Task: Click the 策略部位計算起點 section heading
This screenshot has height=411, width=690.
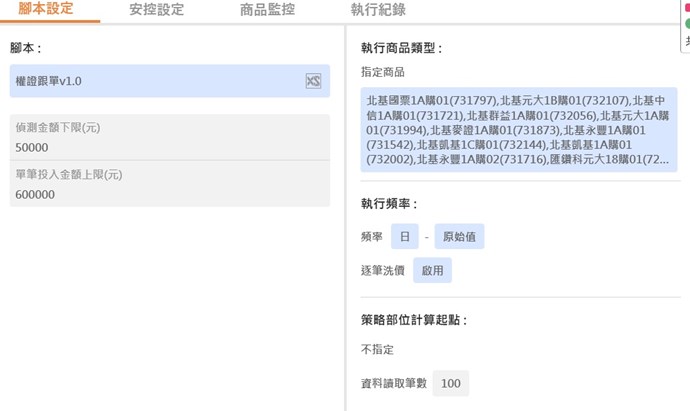Action: [x=414, y=321]
